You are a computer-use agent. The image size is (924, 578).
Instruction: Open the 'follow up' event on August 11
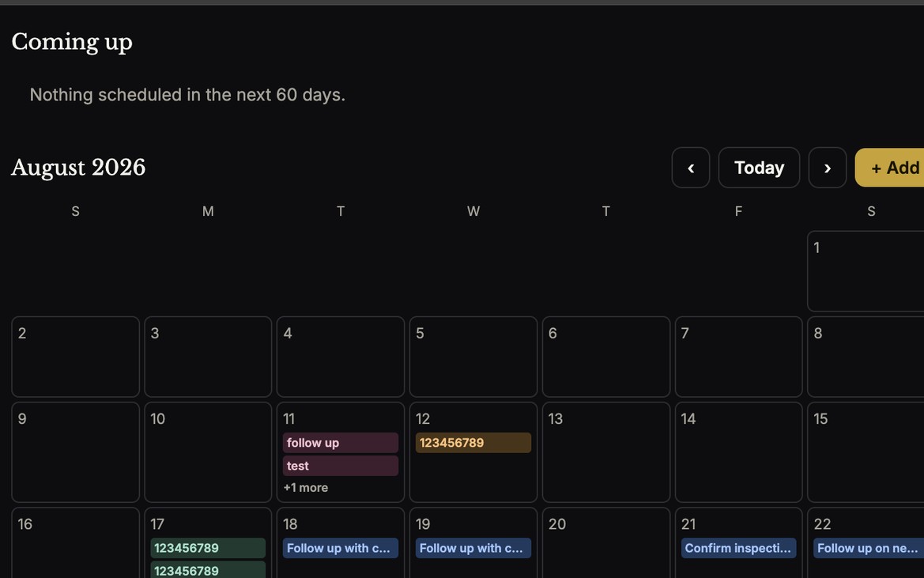pyautogui.click(x=341, y=443)
